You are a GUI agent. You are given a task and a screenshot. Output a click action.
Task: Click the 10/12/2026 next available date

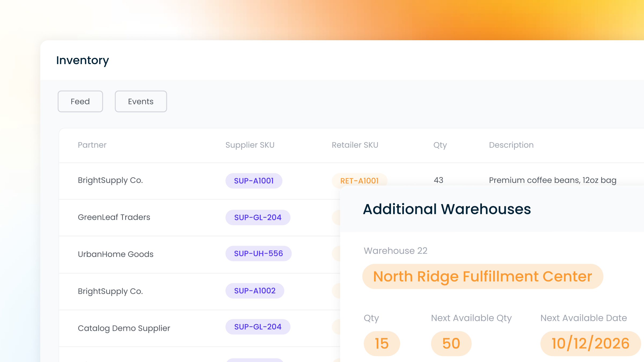(590, 343)
